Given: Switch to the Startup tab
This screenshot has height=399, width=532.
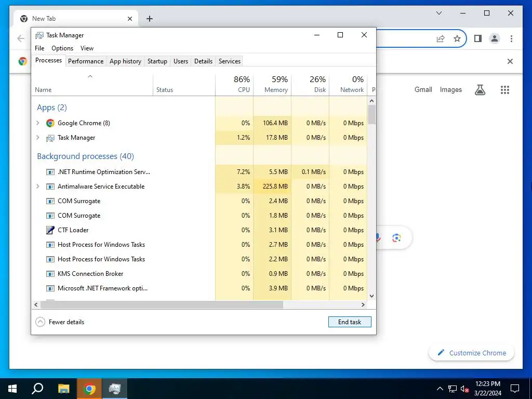Looking at the screenshot, I should [x=157, y=61].
